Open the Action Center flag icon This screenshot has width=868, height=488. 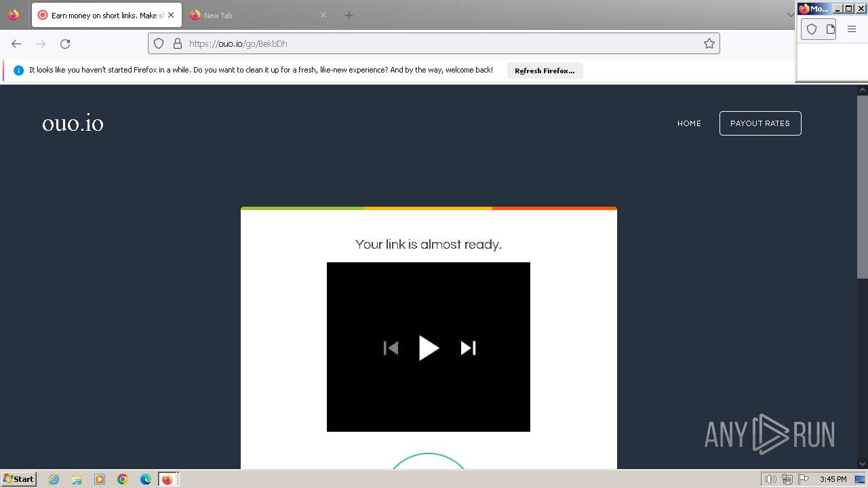coord(804,479)
